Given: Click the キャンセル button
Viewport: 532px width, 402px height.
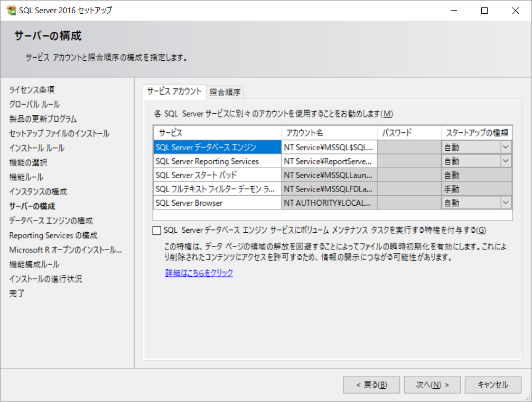Looking at the screenshot, I should pyautogui.click(x=493, y=385).
